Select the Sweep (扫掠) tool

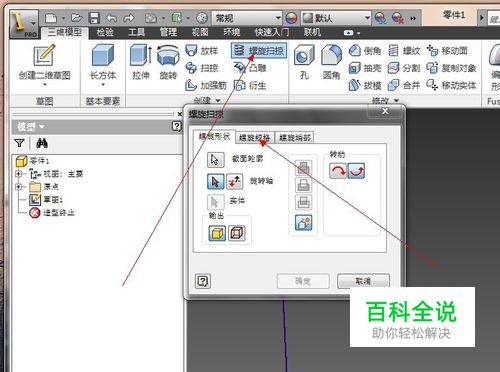[202, 68]
